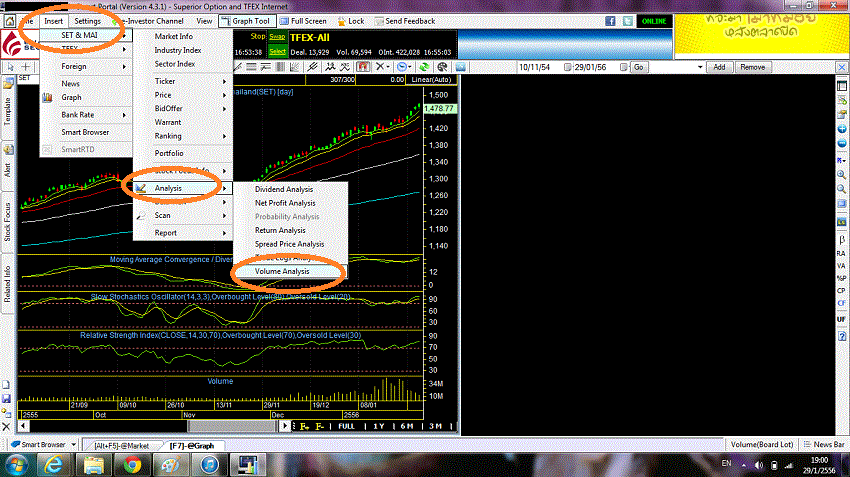Click the F+ font increase icon
The width and height of the screenshot is (850, 477).
click(304, 427)
